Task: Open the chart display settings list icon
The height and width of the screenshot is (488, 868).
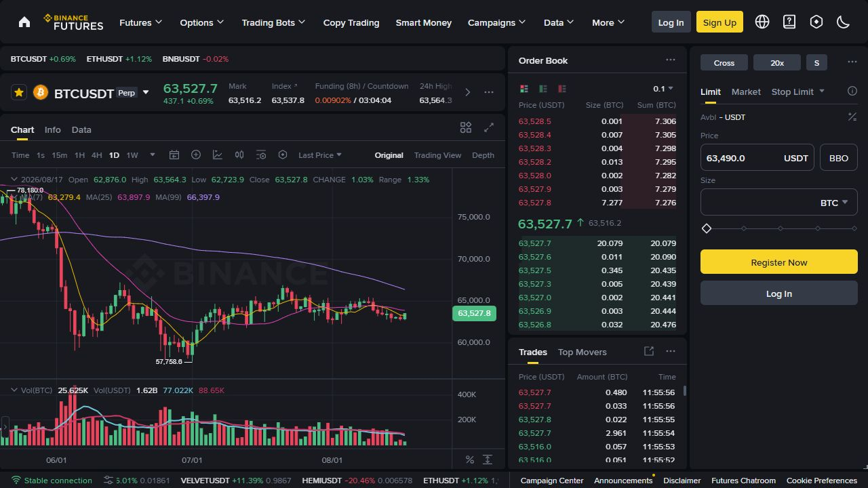Action: coord(261,155)
